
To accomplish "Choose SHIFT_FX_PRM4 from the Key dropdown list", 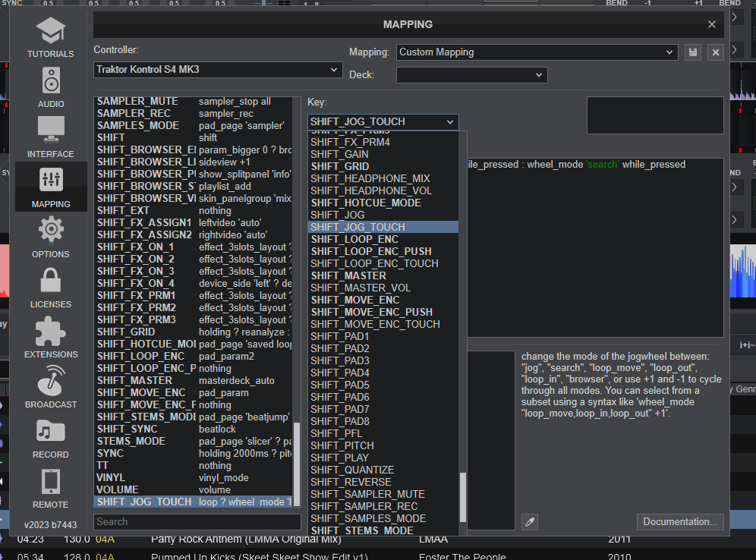I will click(383, 142).
